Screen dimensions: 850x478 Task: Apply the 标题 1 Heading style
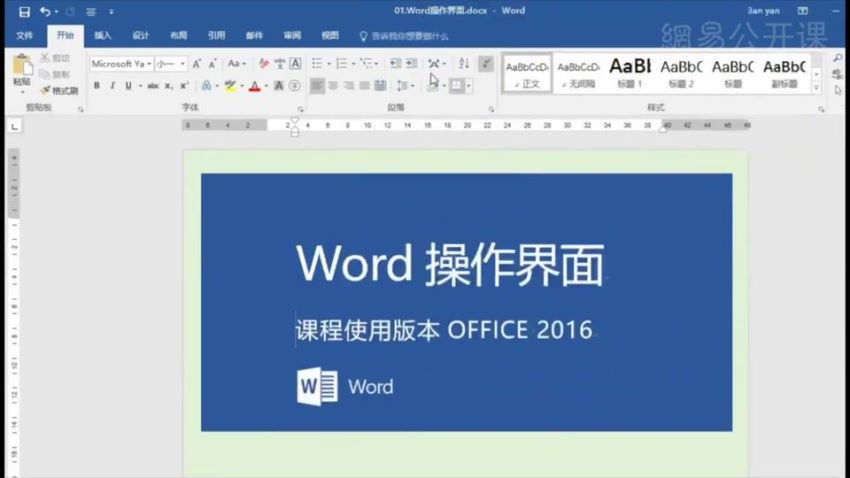point(630,73)
